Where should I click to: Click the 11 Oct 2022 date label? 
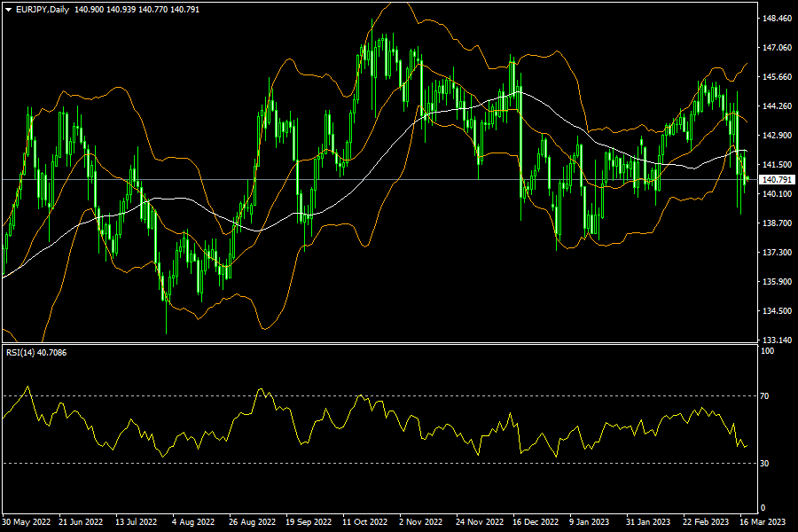pyautogui.click(x=364, y=522)
